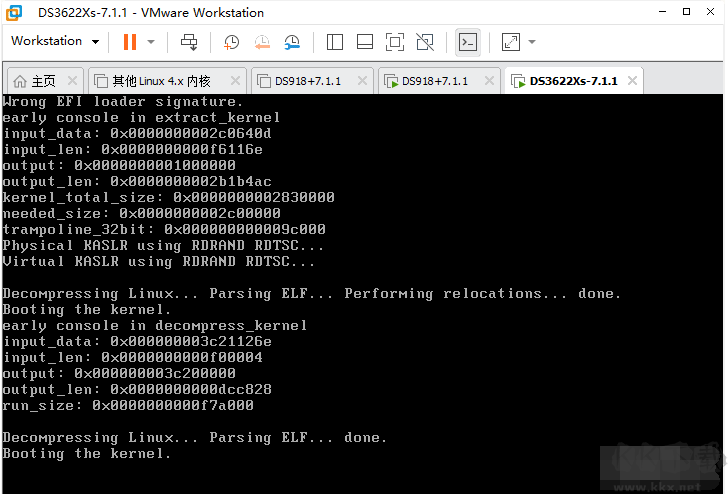
Task: Maximize the VMware Workstation window
Action: (x=686, y=12)
